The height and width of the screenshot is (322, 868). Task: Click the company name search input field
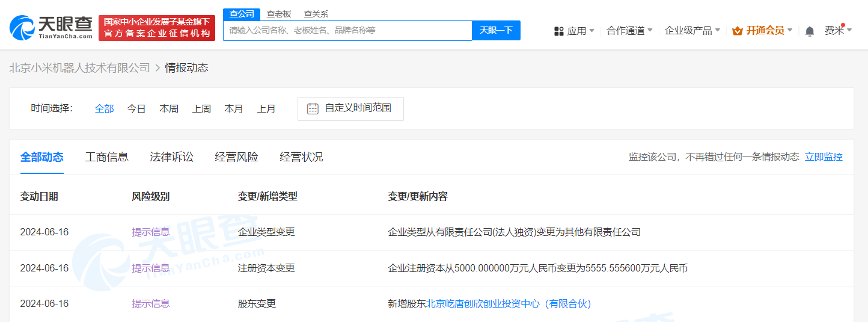tap(347, 31)
